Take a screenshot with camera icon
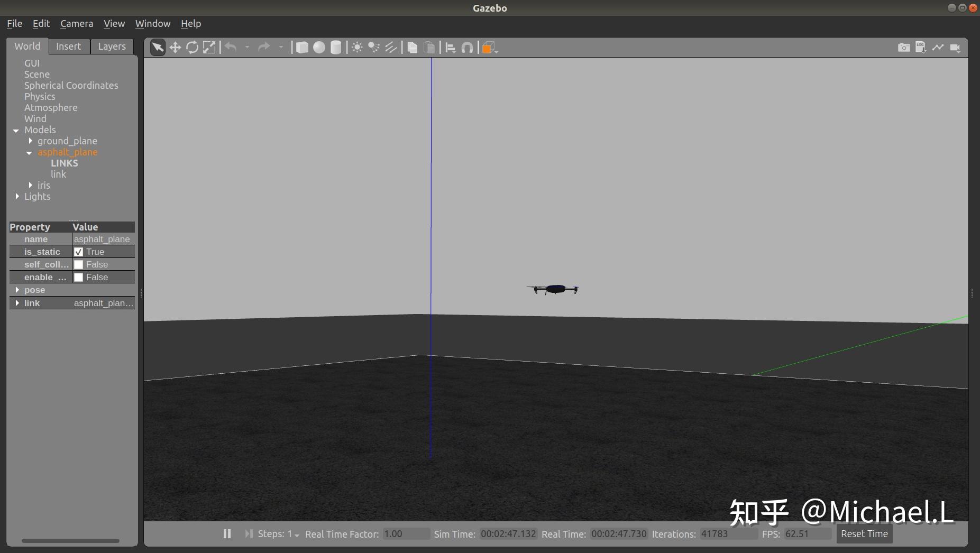 point(904,48)
